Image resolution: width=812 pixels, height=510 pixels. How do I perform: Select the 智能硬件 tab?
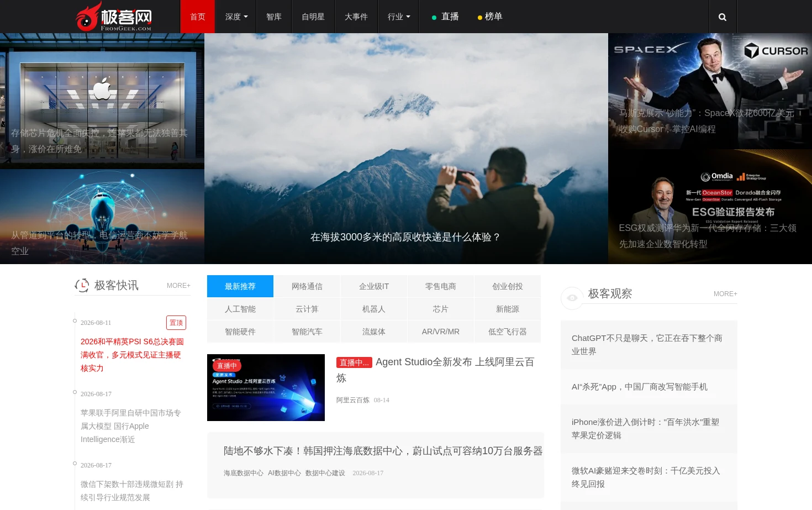(x=240, y=332)
